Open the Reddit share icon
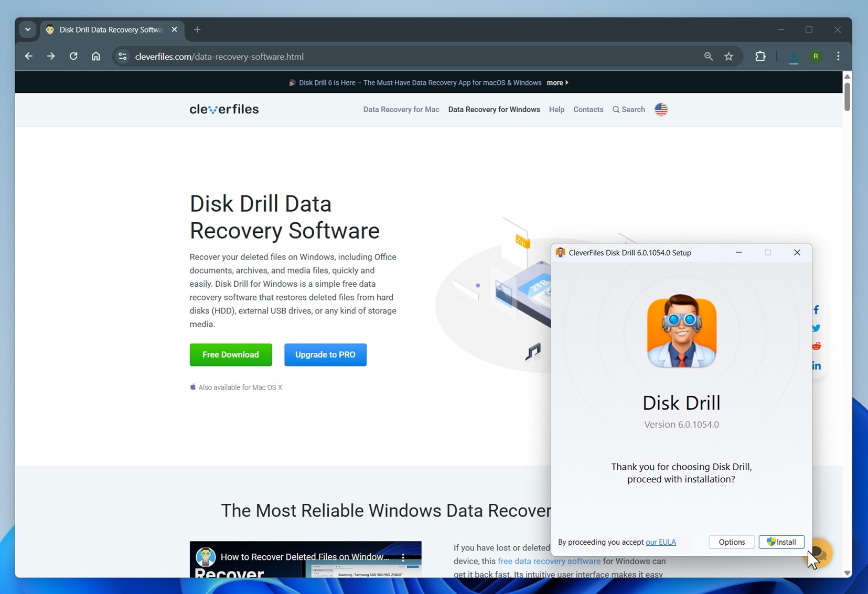 pos(817,346)
